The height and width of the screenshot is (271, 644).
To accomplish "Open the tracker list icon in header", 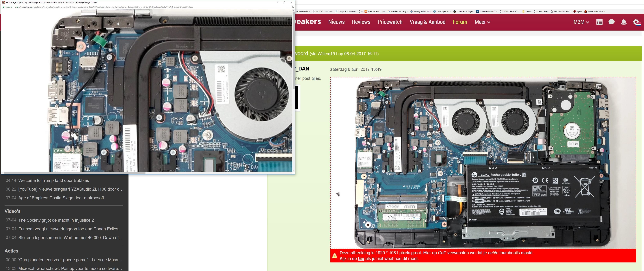I will coord(599,22).
